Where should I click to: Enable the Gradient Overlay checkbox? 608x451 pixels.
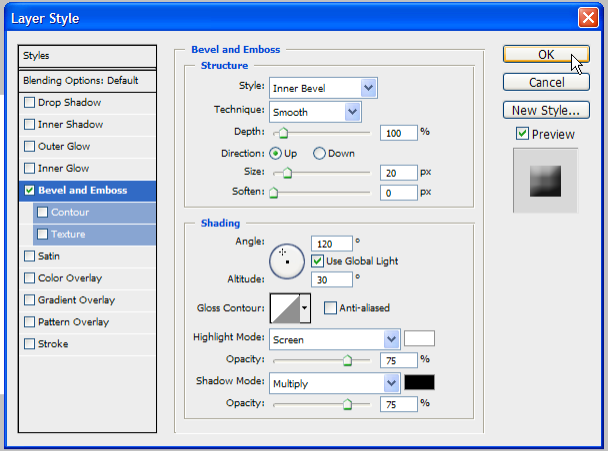(x=29, y=300)
